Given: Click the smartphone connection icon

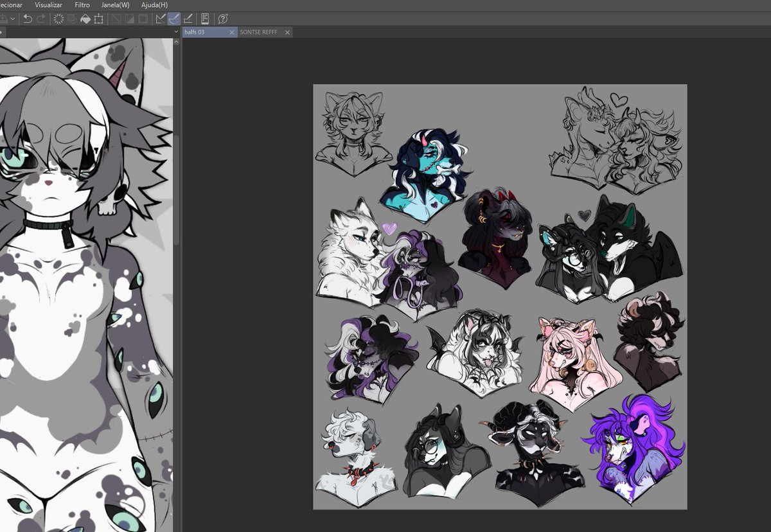Looking at the screenshot, I should click(205, 19).
